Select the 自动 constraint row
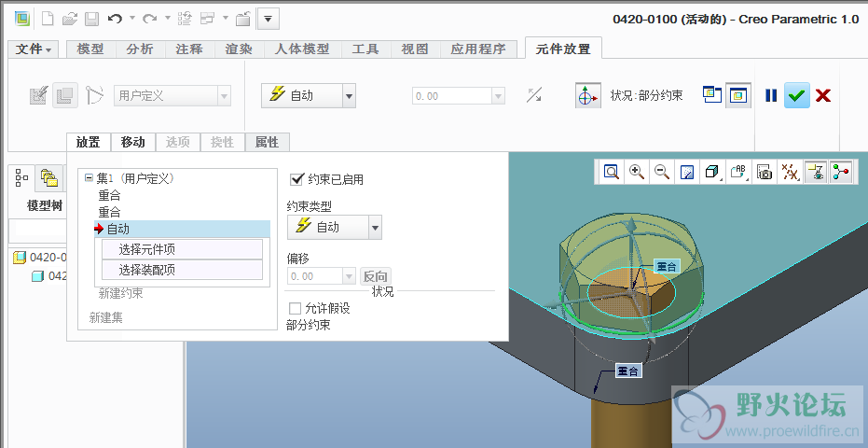The height and width of the screenshot is (448, 868). click(x=183, y=229)
